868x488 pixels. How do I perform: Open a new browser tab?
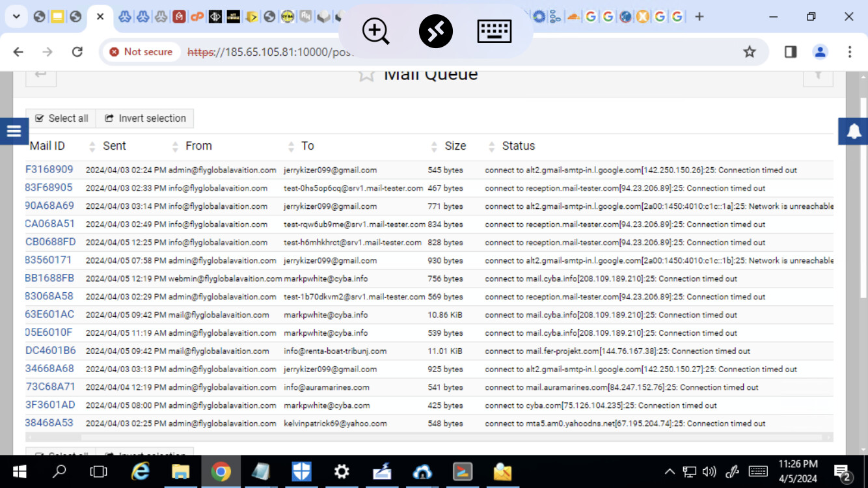[699, 17]
